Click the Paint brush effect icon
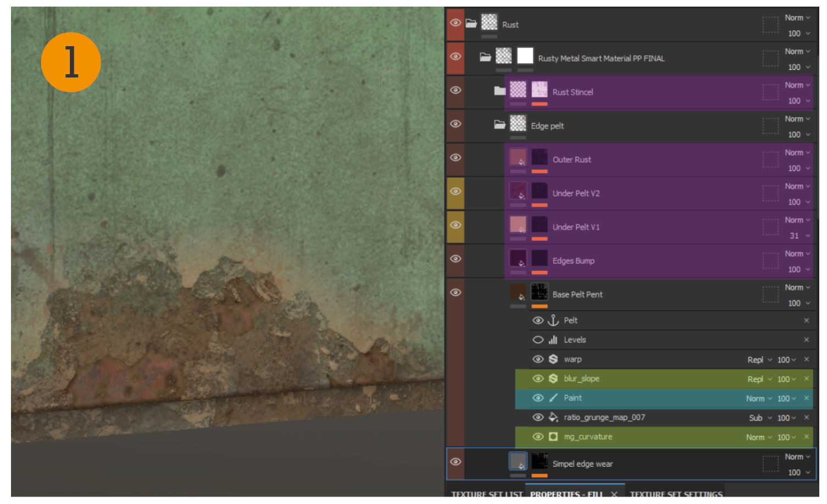The image size is (827, 504). [x=553, y=398]
